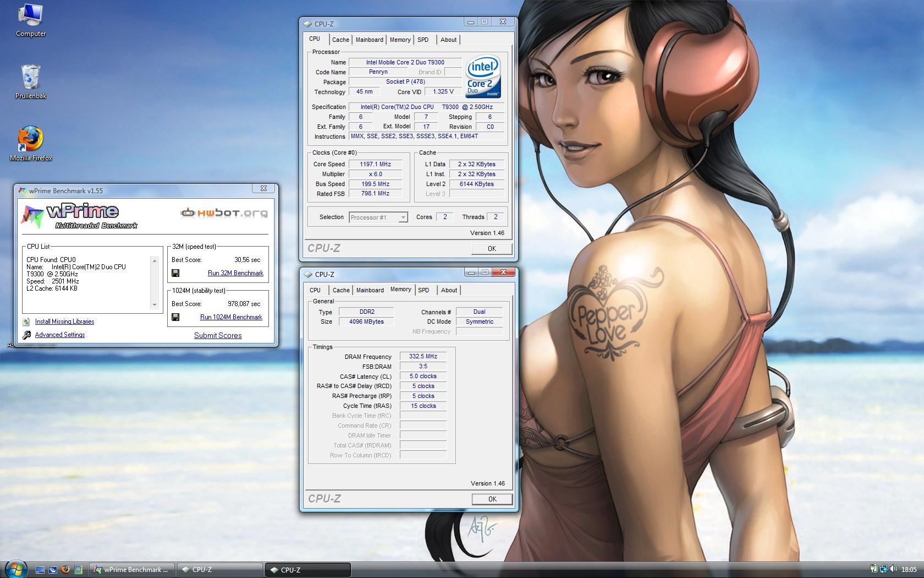Close the lower CPU-Z window
Viewport: 924px width, 578px height.
[503, 272]
